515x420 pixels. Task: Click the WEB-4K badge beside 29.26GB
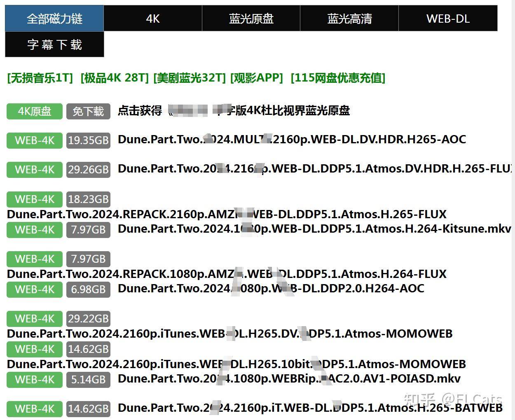click(35, 170)
